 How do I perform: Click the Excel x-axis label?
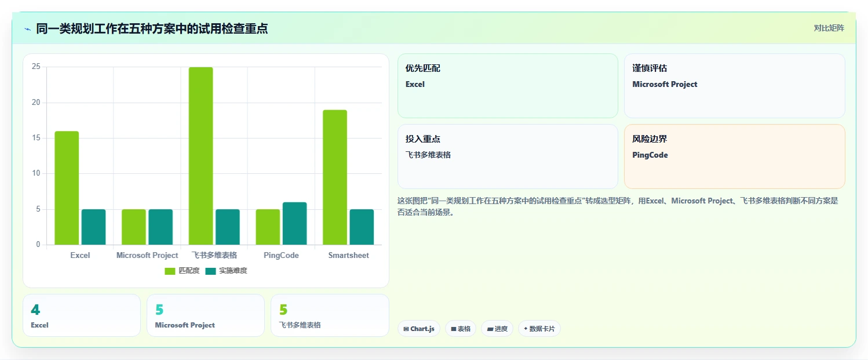point(80,255)
